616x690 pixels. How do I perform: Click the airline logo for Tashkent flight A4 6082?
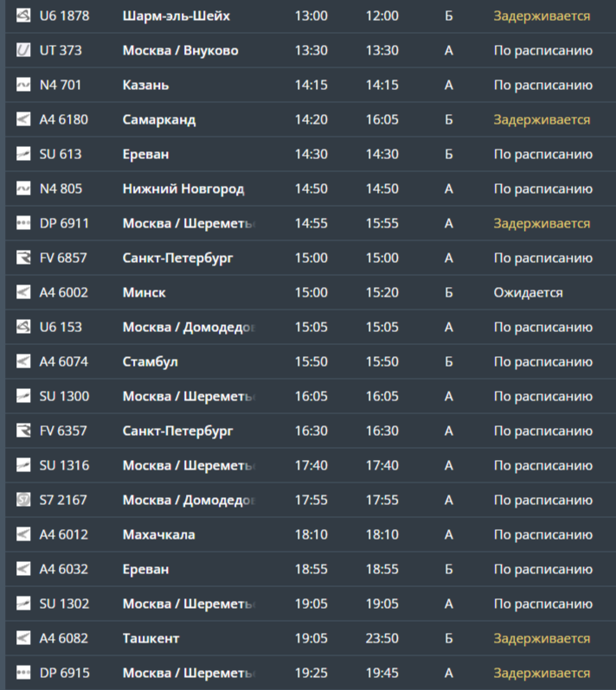(x=23, y=638)
